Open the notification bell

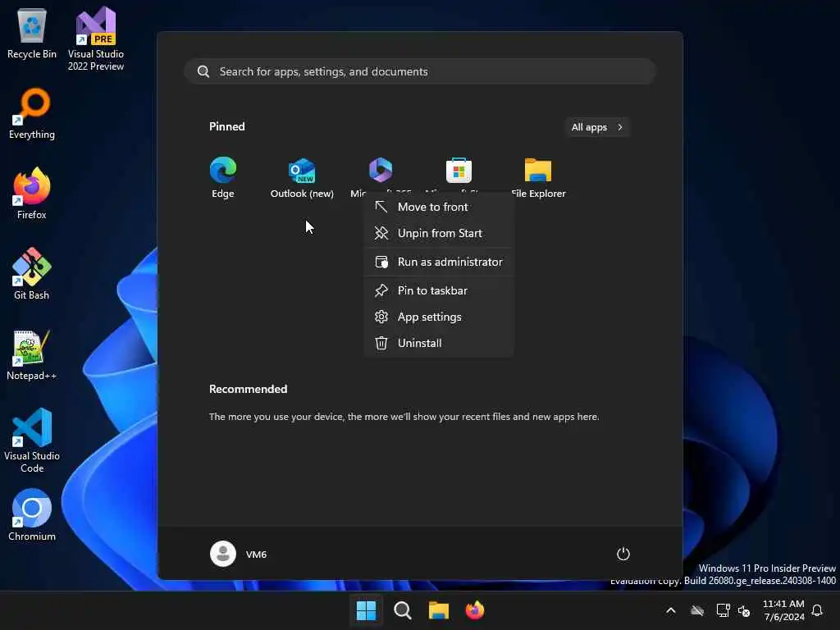coord(817,610)
